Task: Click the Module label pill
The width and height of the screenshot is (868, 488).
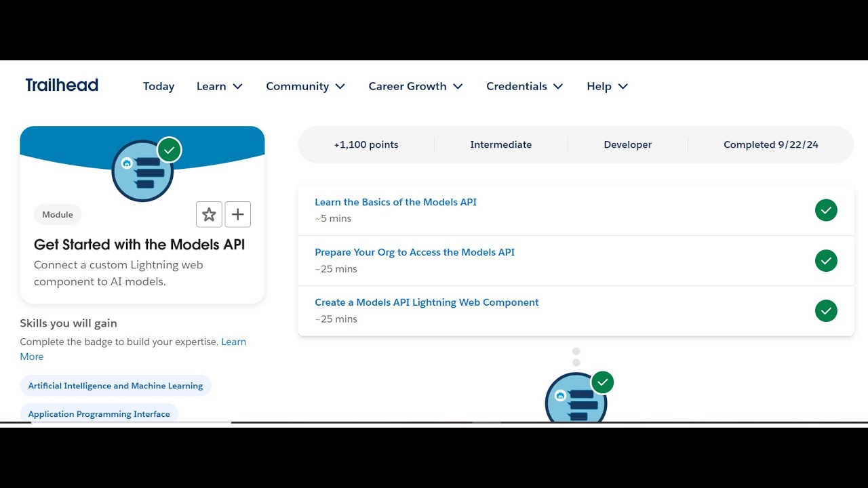Action: [58, 214]
